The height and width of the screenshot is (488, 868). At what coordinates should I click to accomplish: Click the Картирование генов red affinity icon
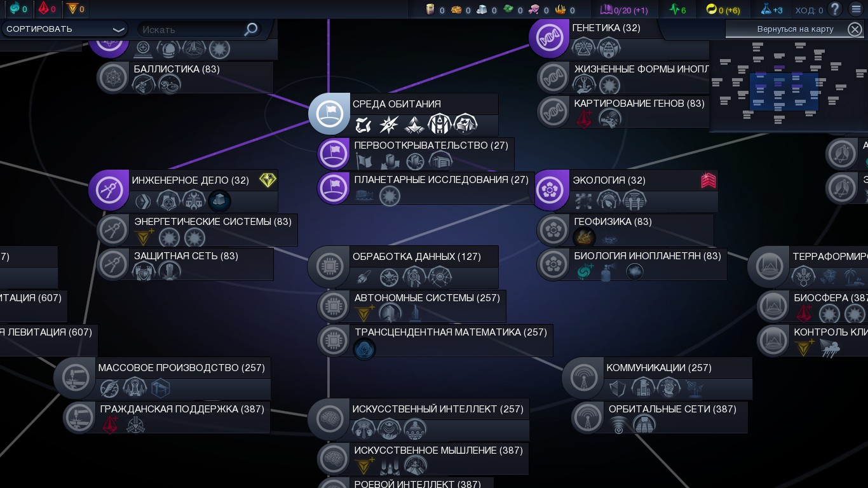(x=584, y=119)
